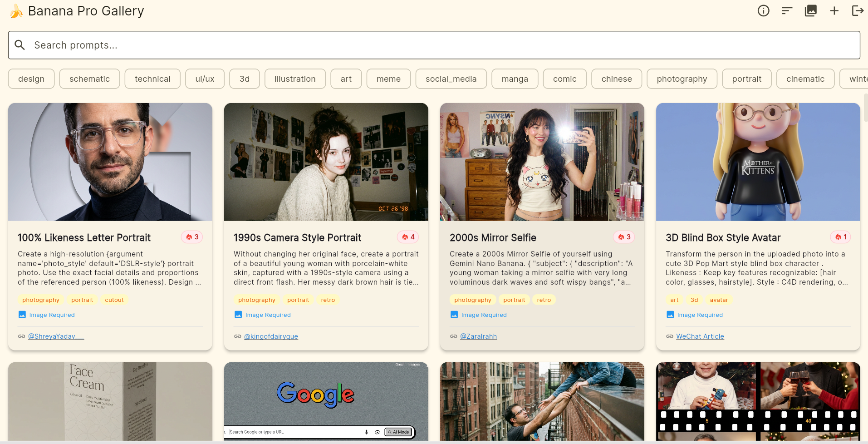Select the portrait filter chip in top row
Screen dimensions: 868x444
click(747, 79)
